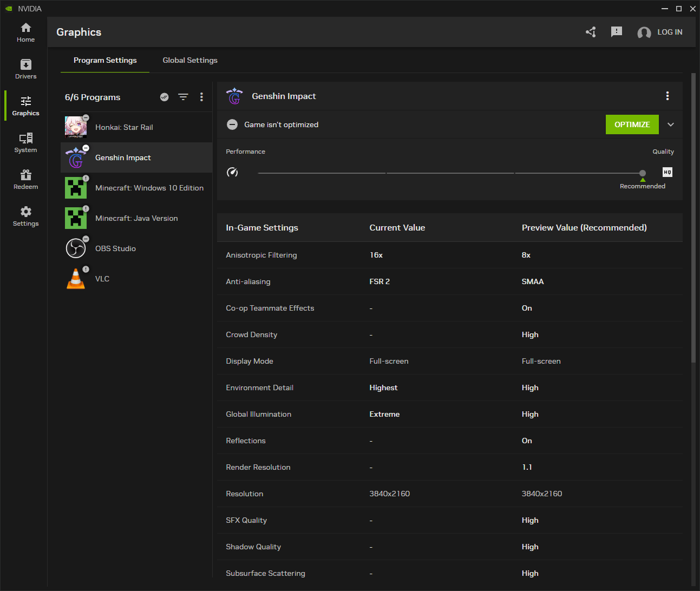The height and width of the screenshot is (591, 700).
Task: Select Genshin Impact in program list
Action: click(x=136, y=157)
